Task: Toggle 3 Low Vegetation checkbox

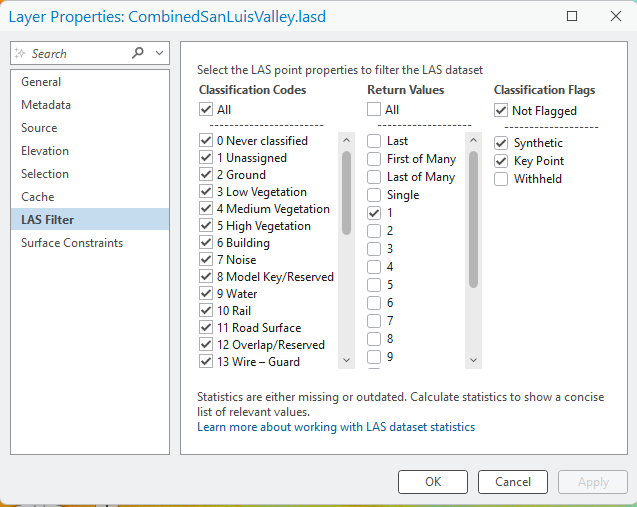Action: point(206,192)
